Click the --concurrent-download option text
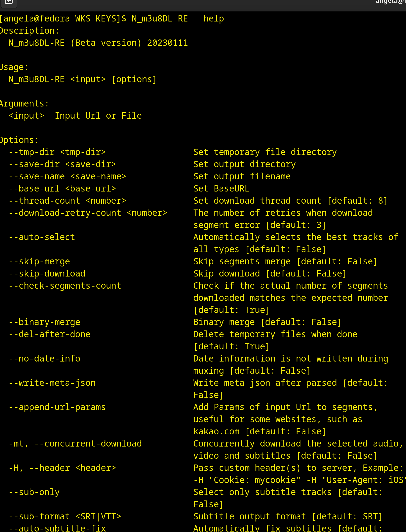Screen dimensions: 406x532 tap(88, 443)
